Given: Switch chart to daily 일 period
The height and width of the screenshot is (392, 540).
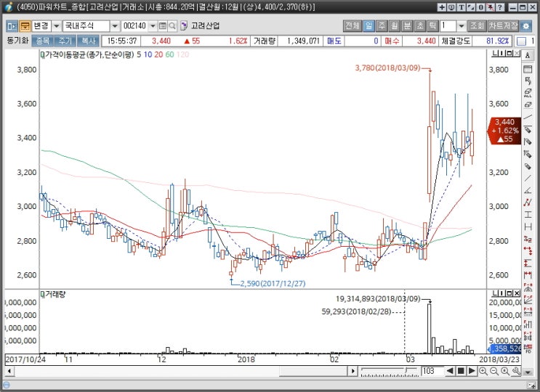Looking at the screenshot, I should [x=368, y=26].
